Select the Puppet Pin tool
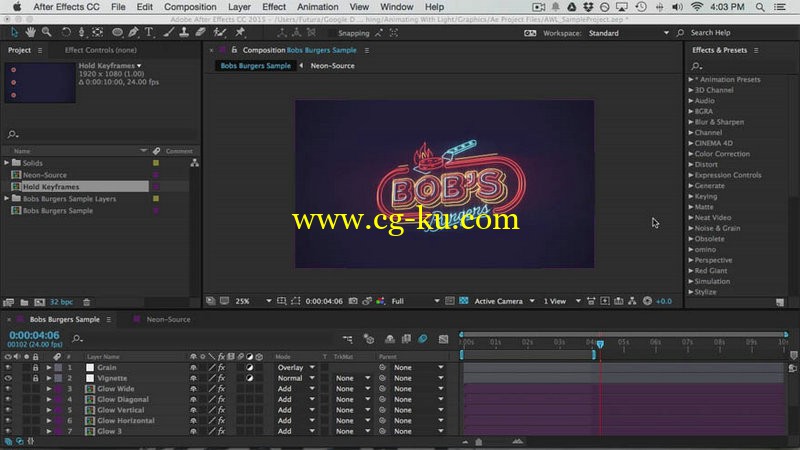 pyautogui.click(x=240, y=33)
